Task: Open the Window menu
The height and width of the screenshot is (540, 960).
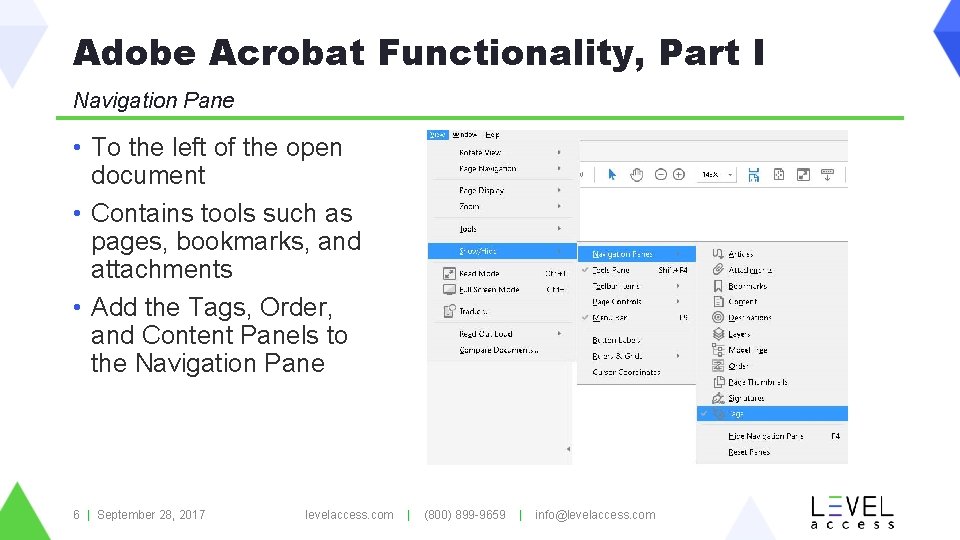Action: click(465, 135)
